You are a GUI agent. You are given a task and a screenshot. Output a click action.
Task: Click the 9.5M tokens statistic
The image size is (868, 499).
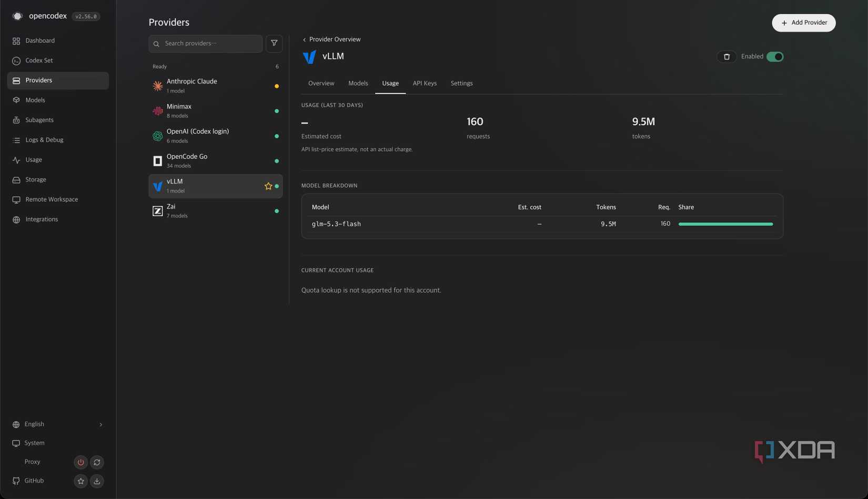click(643, 128)
